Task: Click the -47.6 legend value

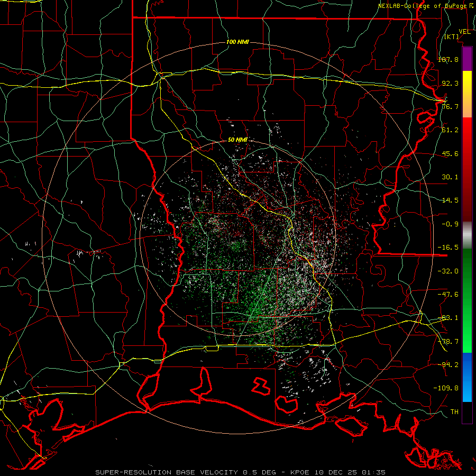Action: click(448, 295)
